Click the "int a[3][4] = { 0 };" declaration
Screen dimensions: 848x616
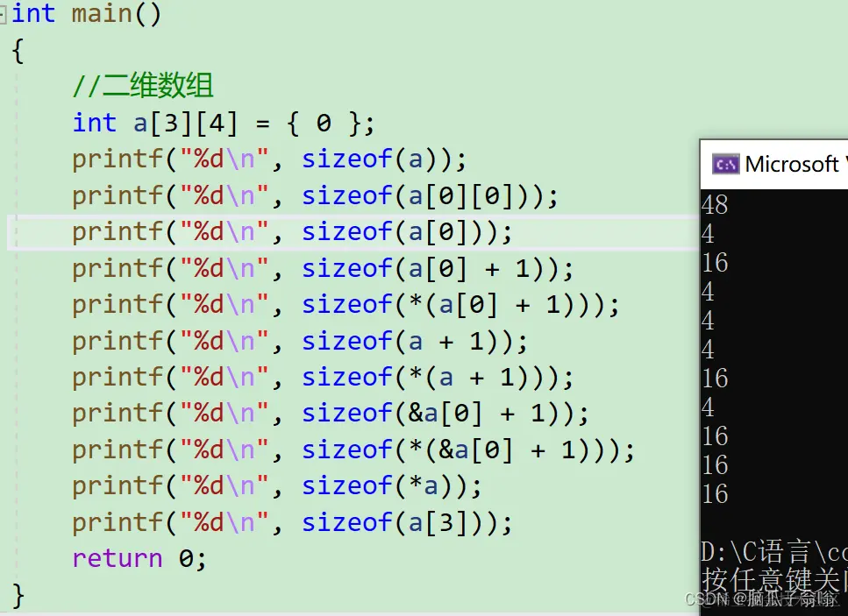(x=224, y=124)
